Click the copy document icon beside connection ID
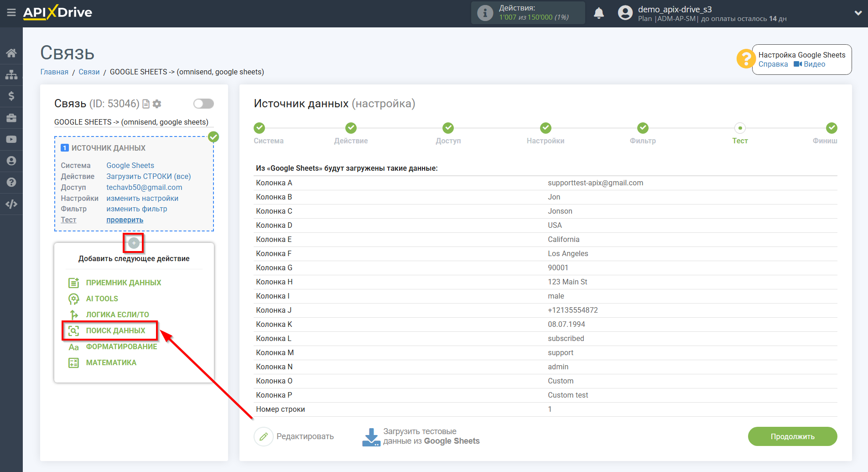The image size is (868, 472). click(146, 104)
